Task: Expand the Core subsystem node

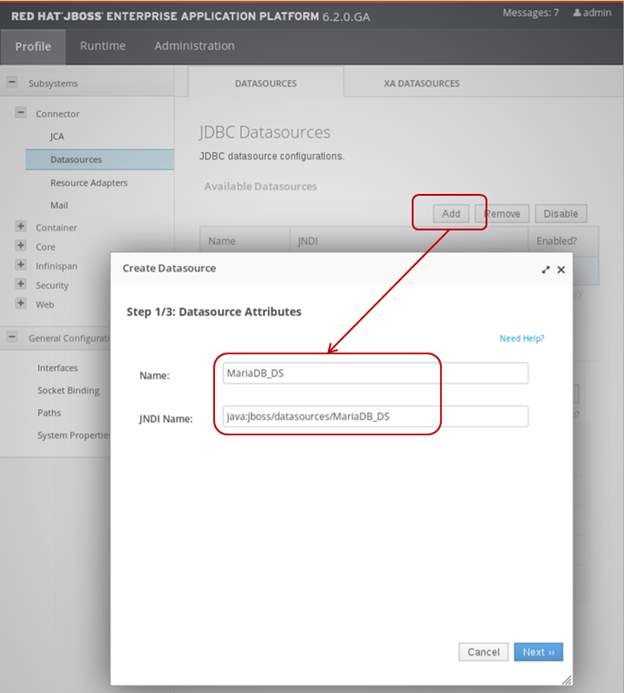Action: click(21, 246)
